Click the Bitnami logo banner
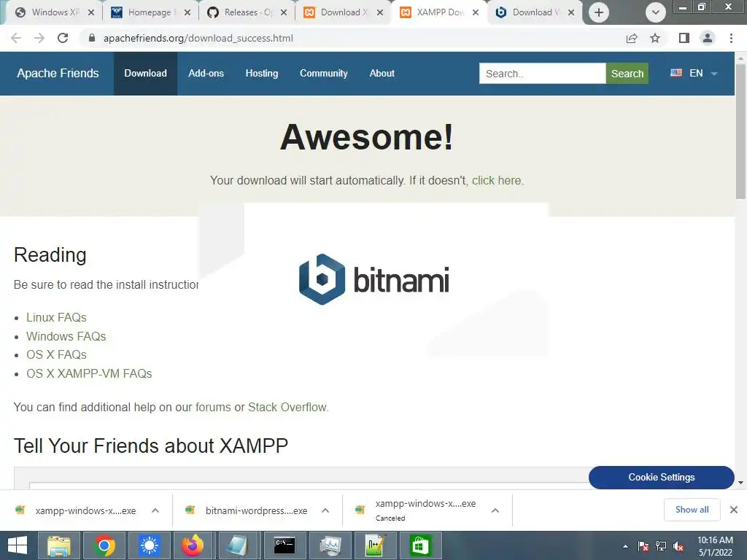Image resolution: width=747 pixels, height=560 pixels. (x=373, y=279)
